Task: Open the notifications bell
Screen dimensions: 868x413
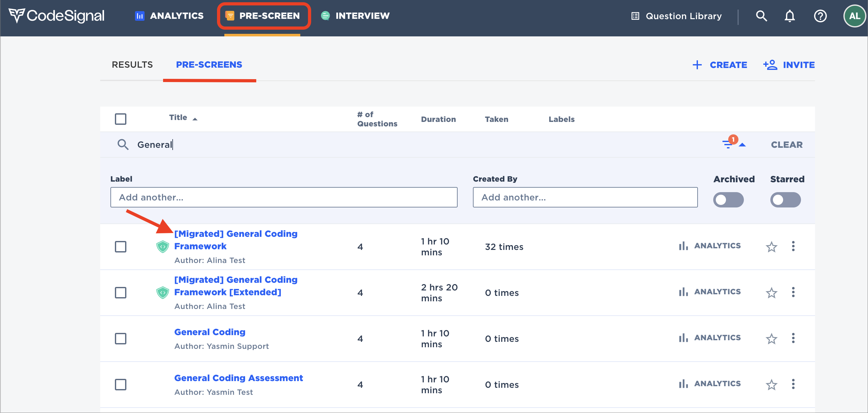Action: pos(790,16)
